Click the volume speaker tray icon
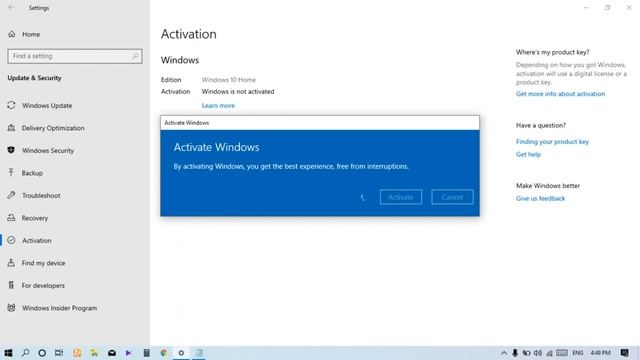 pyautogui.click(x=538, y=353)
